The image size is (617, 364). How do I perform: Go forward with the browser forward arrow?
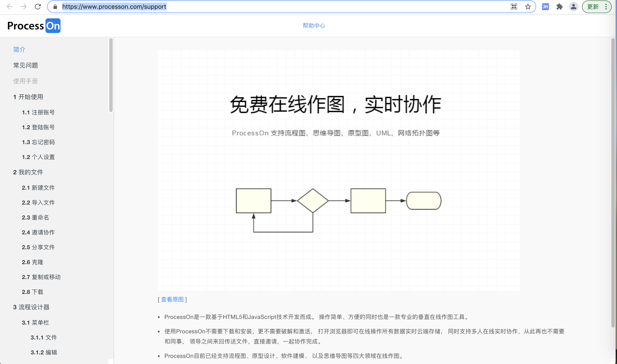[x=23, y=7]
